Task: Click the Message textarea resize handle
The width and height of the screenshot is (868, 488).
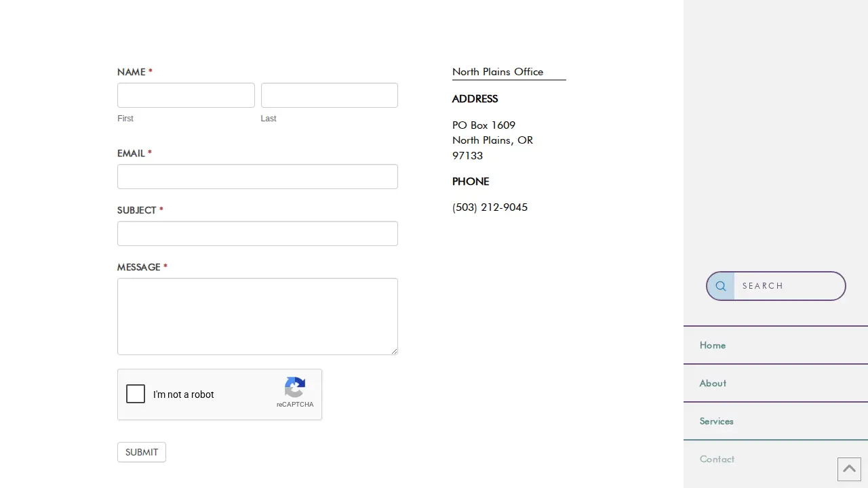Action: tap(394, 351)
